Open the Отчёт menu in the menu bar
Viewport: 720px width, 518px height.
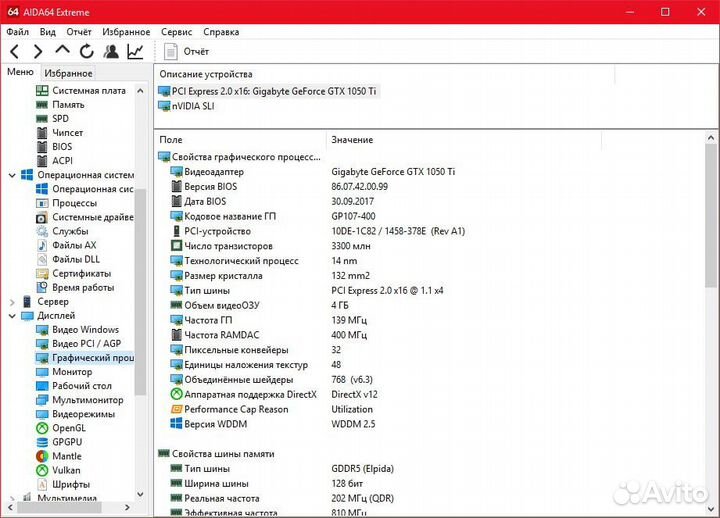(x=79, y=32)
